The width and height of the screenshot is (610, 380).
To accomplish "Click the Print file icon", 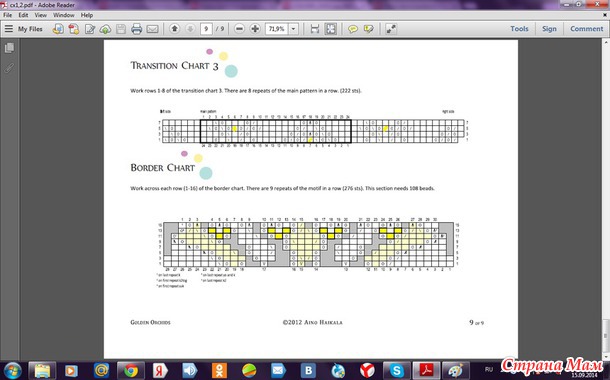I will point(136,29).
